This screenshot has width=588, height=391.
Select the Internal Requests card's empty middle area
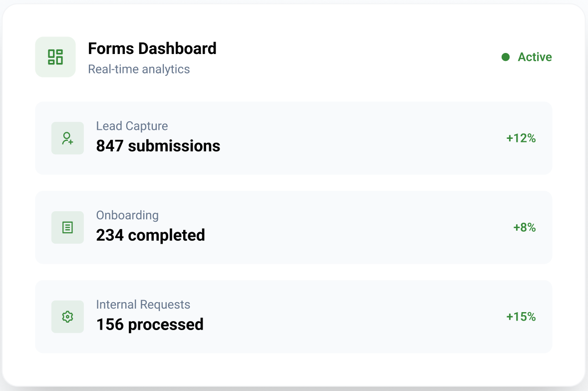pyautogui.click(x=359, y=317)
